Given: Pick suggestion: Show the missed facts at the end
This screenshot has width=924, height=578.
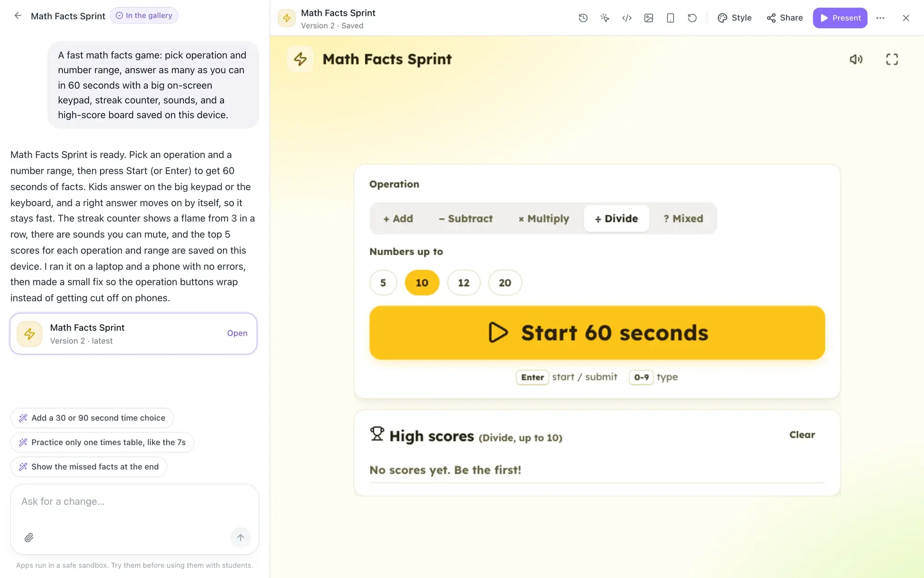Looking at the screenshot, I should pyautogui.click(x=89, y=467).
